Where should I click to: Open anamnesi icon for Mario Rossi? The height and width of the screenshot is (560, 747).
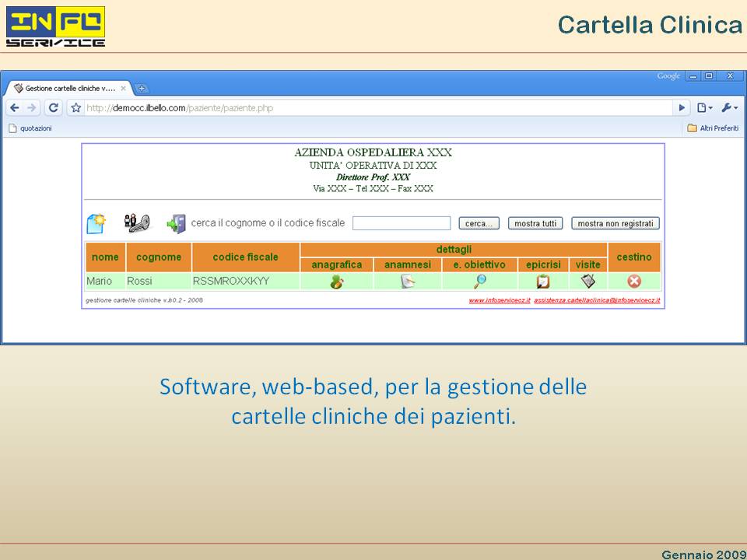(x=408, y=282)
